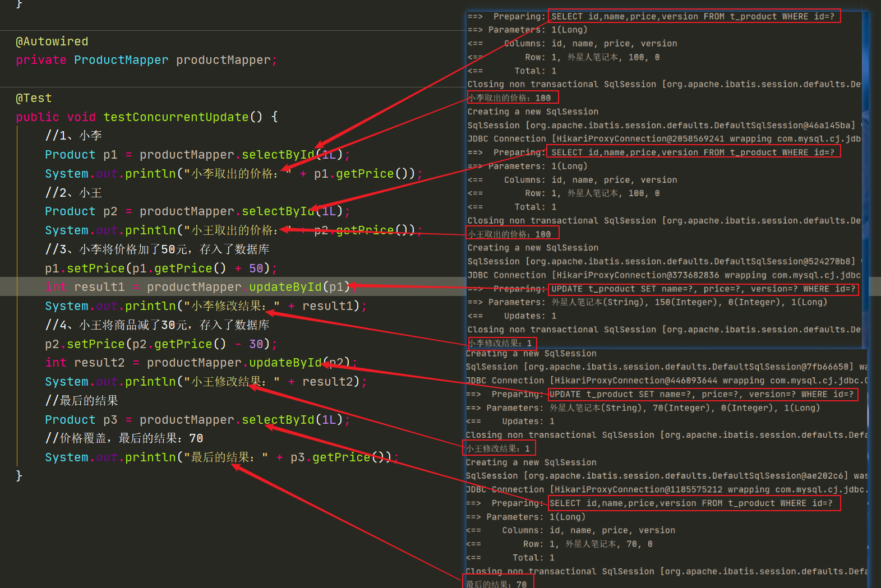Click the console line with DefaultSqlSession@7fb66650
The height and width of the screenshot is (588, 881).
coord(666,367)
